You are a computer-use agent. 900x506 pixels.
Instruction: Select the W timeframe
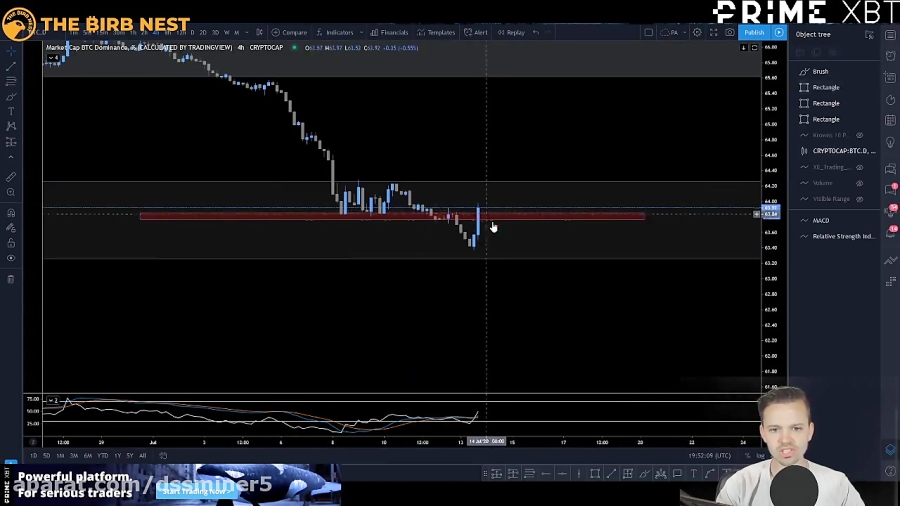(226, 33)
